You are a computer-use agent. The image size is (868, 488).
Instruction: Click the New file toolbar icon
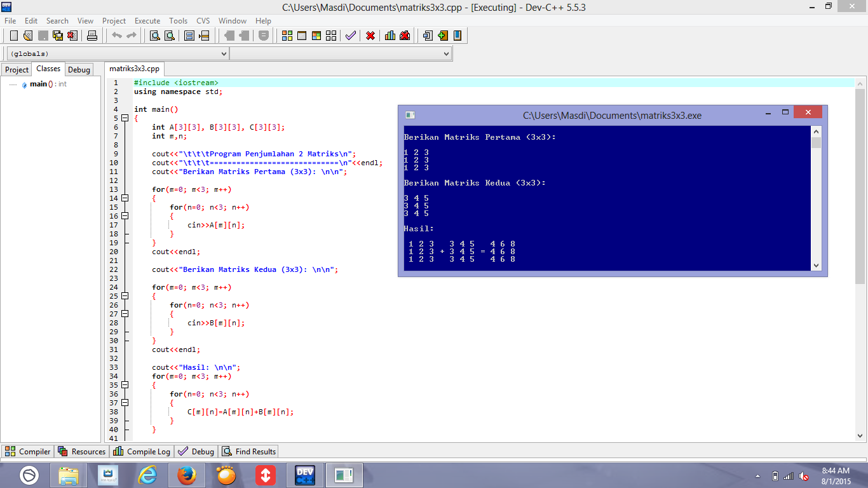[x=13, y=36]
